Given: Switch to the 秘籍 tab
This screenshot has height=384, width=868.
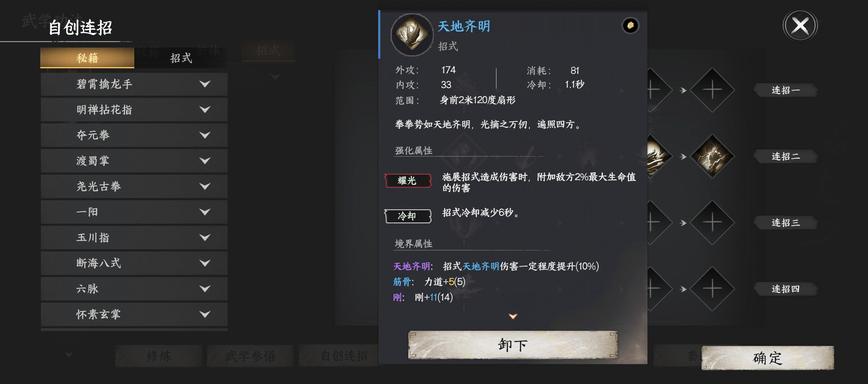Looking at the screenshot, I should [87, 58].
